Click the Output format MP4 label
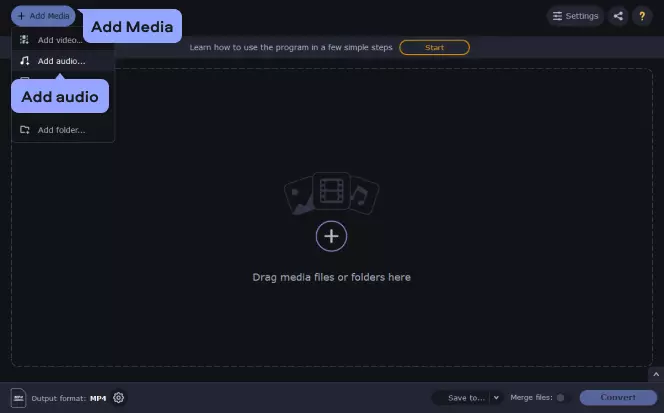 (x=69, y=398)
